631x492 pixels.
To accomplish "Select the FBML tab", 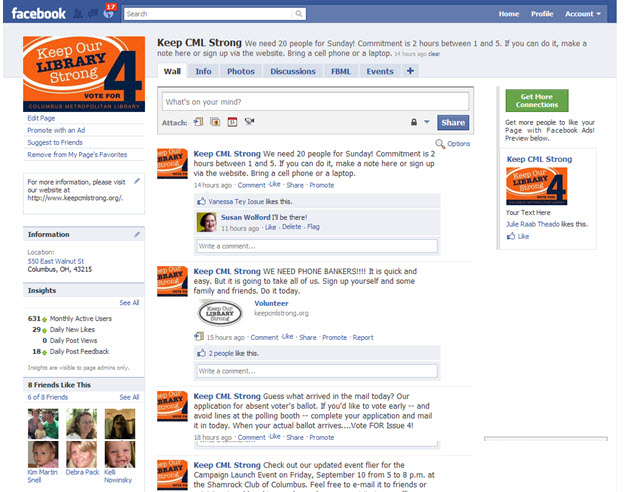I will pyautogui.click(x=341, y=71).
